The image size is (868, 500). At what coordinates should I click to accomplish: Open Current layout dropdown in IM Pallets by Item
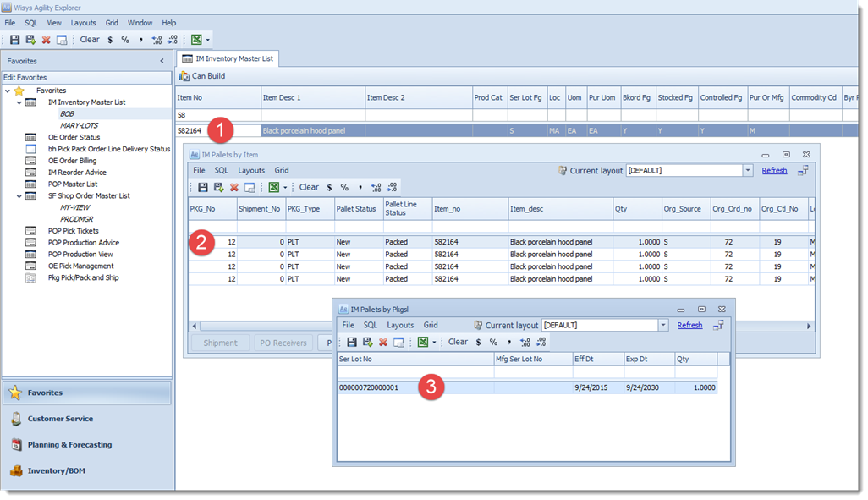click(x=747, y=171)
